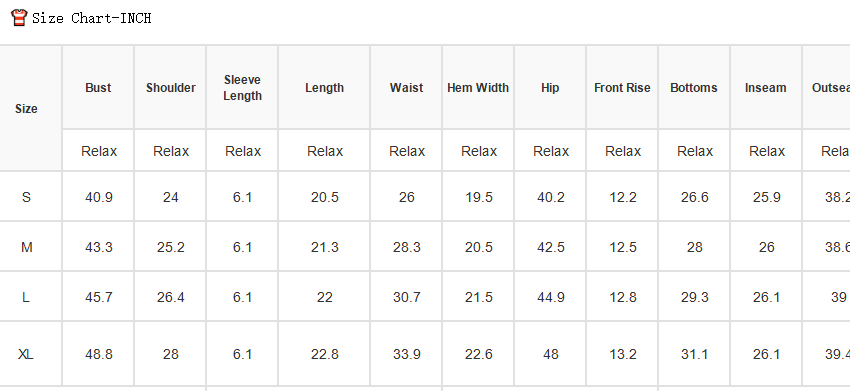The width and height of the screenshot is (850, 391).
Task: Select the Size header cell
Action: [x=26, y=109]
